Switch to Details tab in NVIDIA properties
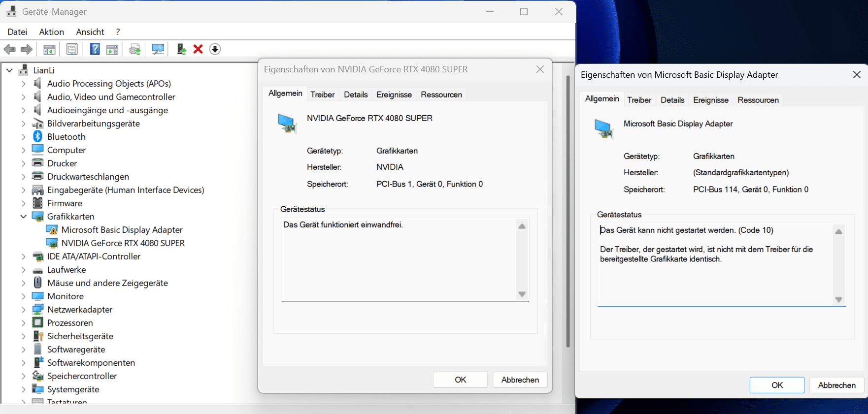 click(x=356, y=95)
